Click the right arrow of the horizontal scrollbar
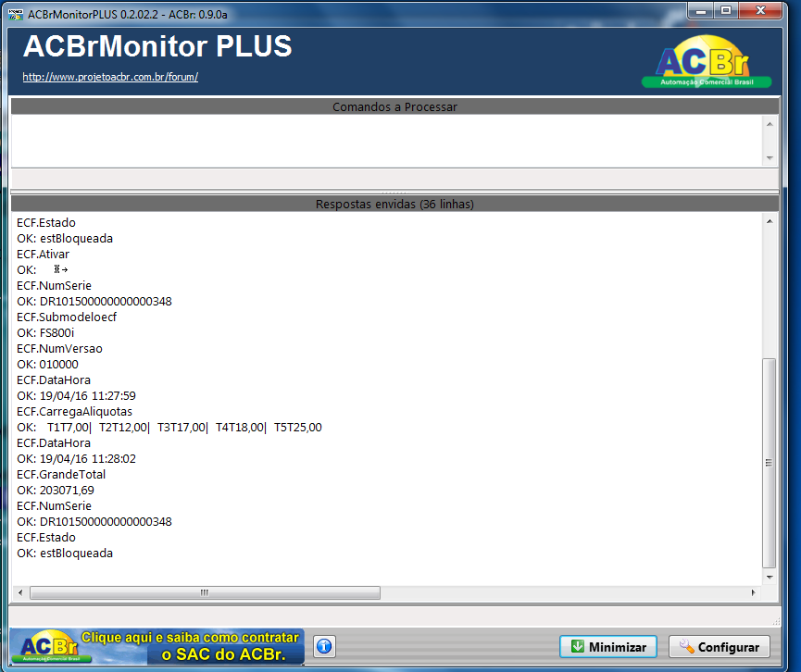This screenshot has width=801, height=672. 753,592
